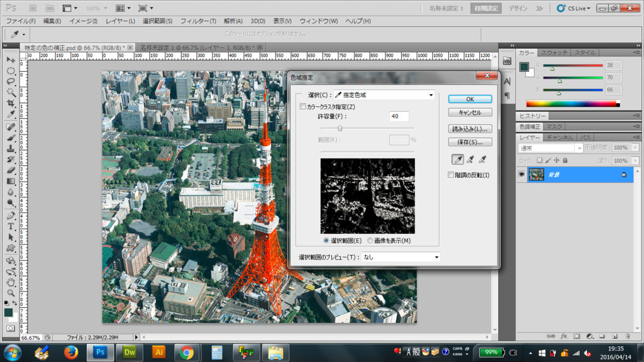Select the Crop tool

tap(11, 103)
